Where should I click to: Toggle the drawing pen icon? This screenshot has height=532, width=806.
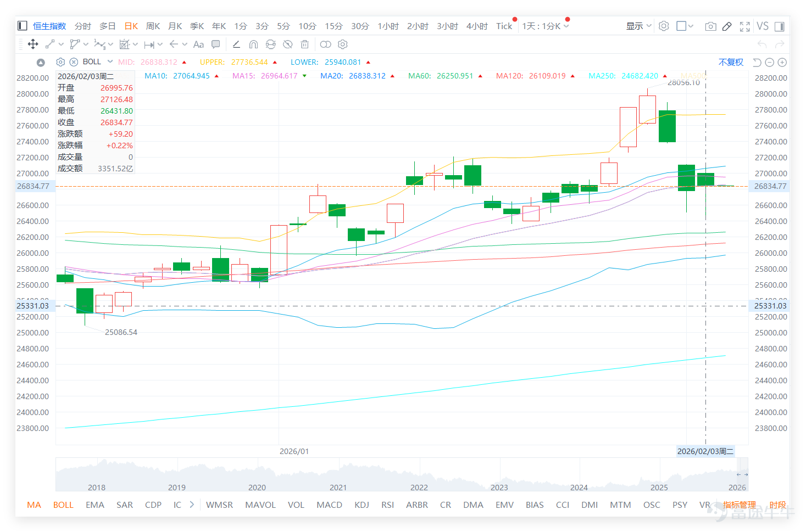point(727,26)
